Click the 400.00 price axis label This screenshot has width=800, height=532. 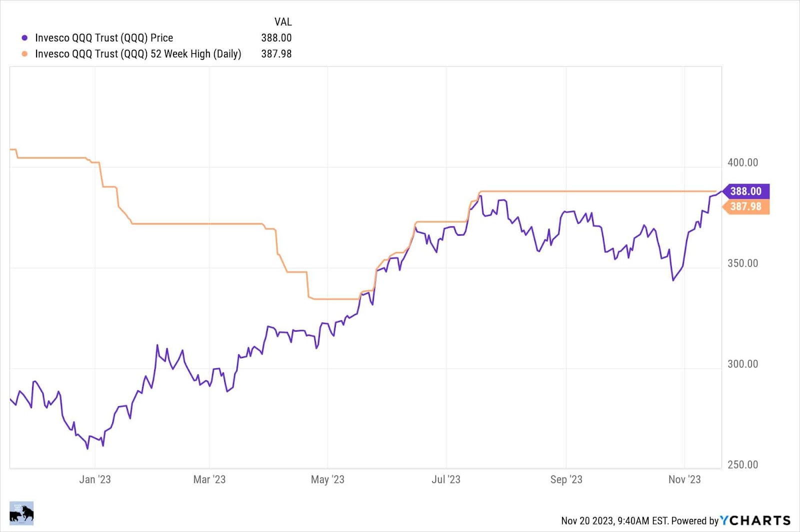742,163
